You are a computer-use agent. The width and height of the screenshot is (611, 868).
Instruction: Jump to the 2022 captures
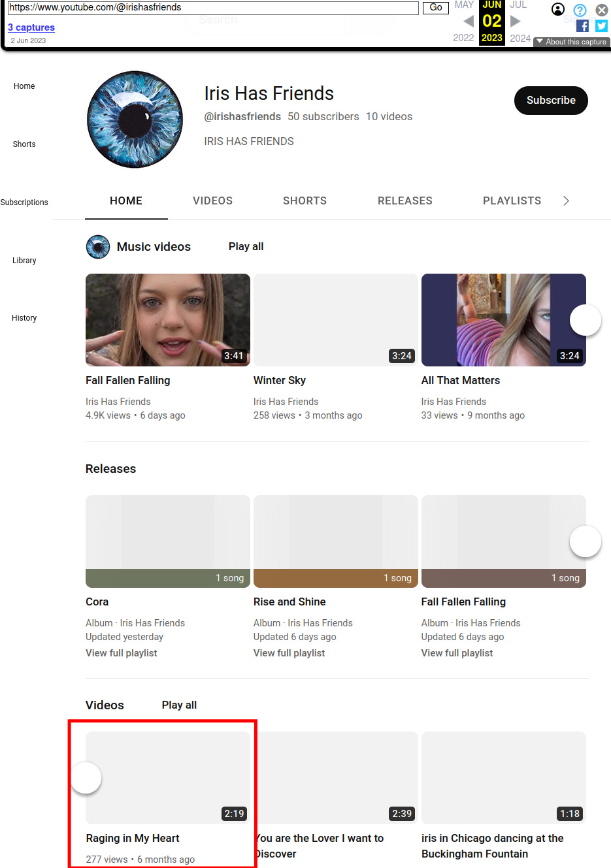point(463,38)
